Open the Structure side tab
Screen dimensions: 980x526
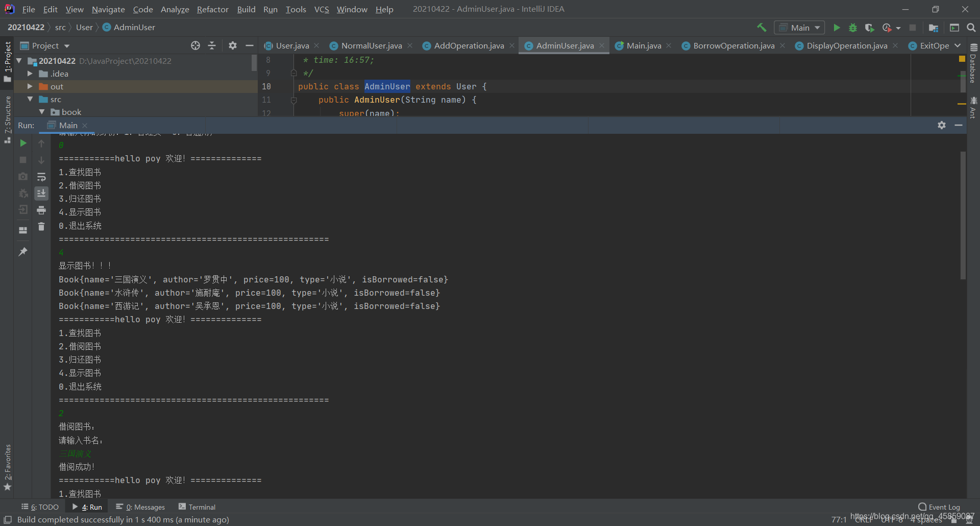8,119
